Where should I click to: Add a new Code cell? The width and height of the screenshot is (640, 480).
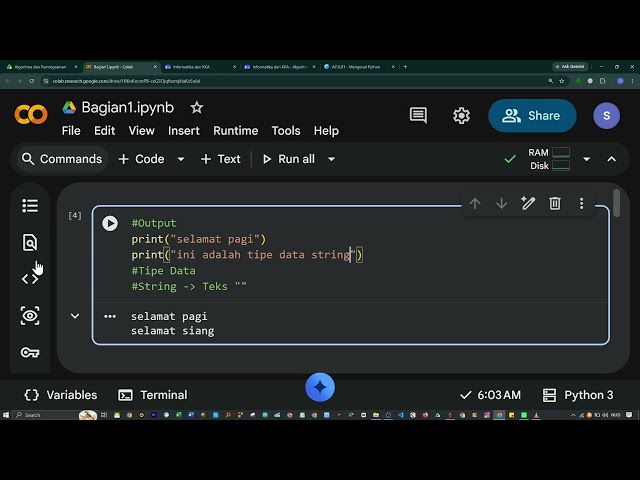tap(141, 159)
